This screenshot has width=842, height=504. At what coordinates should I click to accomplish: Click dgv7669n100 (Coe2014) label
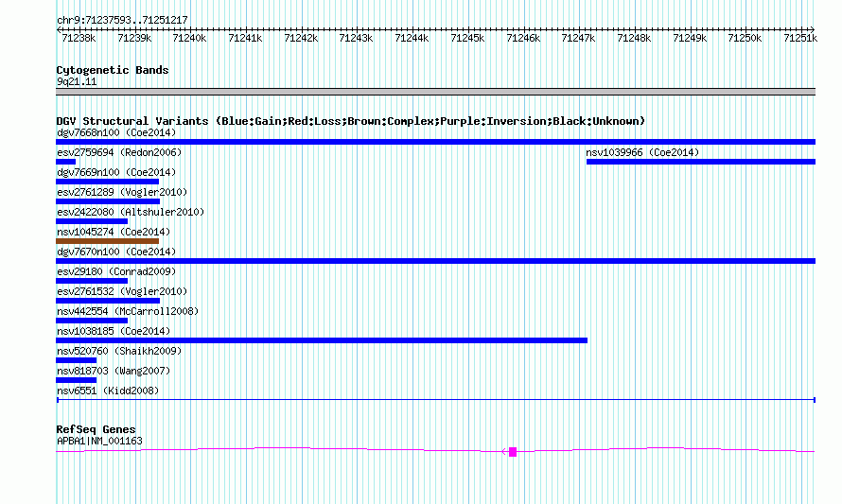pyautogui.click(x=116, y=172)
